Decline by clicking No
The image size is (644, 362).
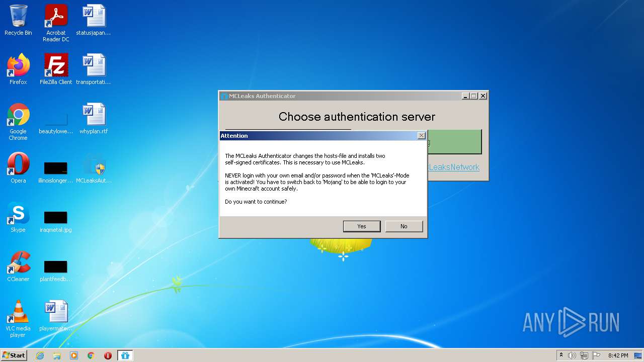(404, 226)
